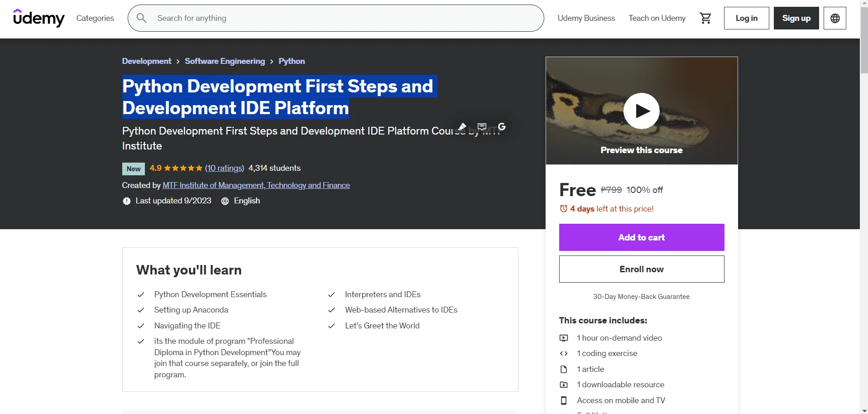Click the scrollbar up arrow
The width and height of the screenshot is (868, 414).
point(864,4)
